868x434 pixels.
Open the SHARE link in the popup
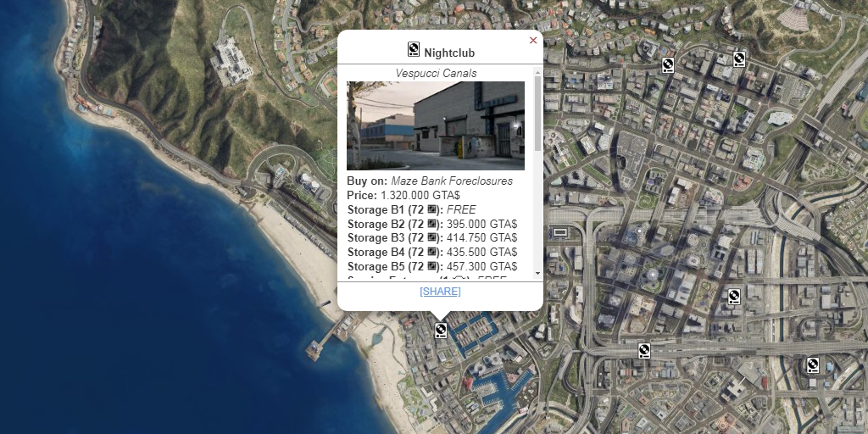(x=440, y=292)
